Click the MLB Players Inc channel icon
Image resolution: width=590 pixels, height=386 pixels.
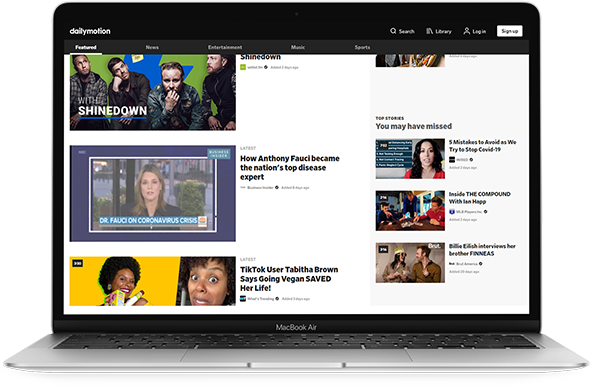pos(452,212)
